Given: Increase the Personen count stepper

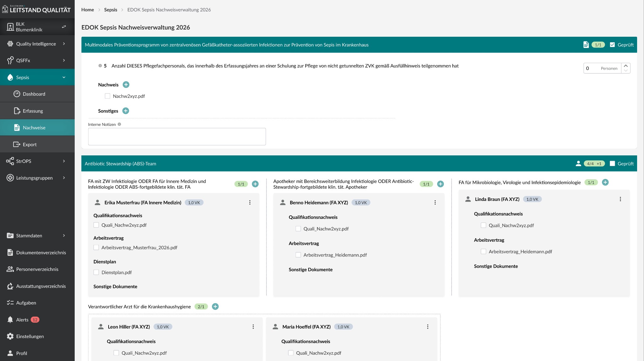Looking at the screenshot, I should 625,66.
